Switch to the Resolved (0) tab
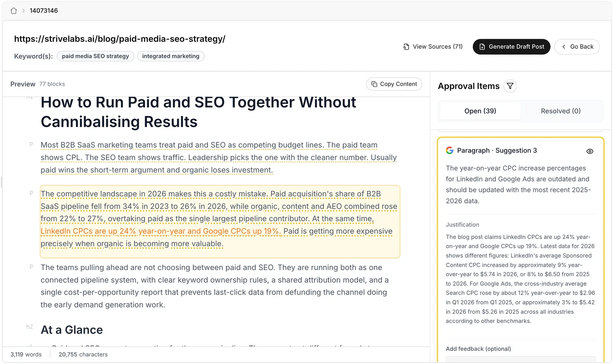Image resolution: width=614 pixels, height=364 pixels. [561, 111]
